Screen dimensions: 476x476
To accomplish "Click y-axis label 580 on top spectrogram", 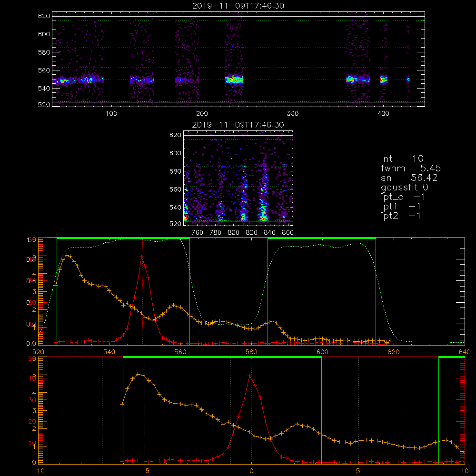I will (44, 52).
